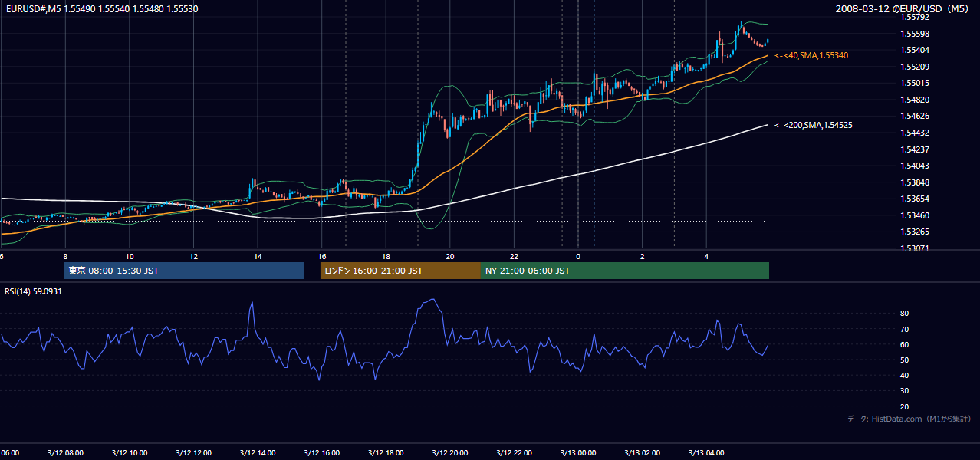Click the NY 21:00-06:00 JST session bar
Image resolution: width=980 pixels, height=460 pixels.
point(625,271)
